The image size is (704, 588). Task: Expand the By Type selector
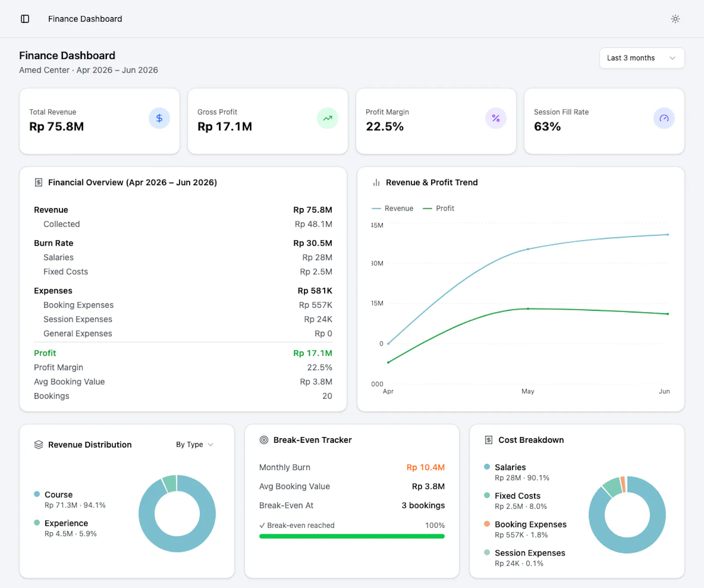[194, 445]
